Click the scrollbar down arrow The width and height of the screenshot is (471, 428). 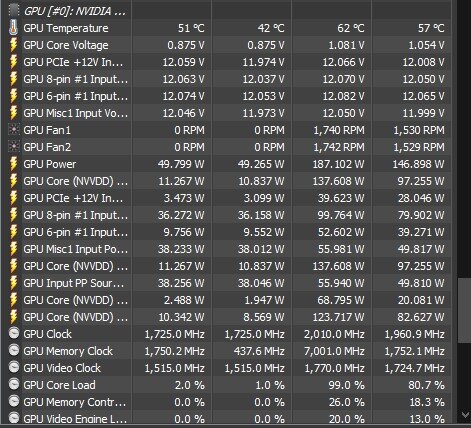tap(464, 415)
